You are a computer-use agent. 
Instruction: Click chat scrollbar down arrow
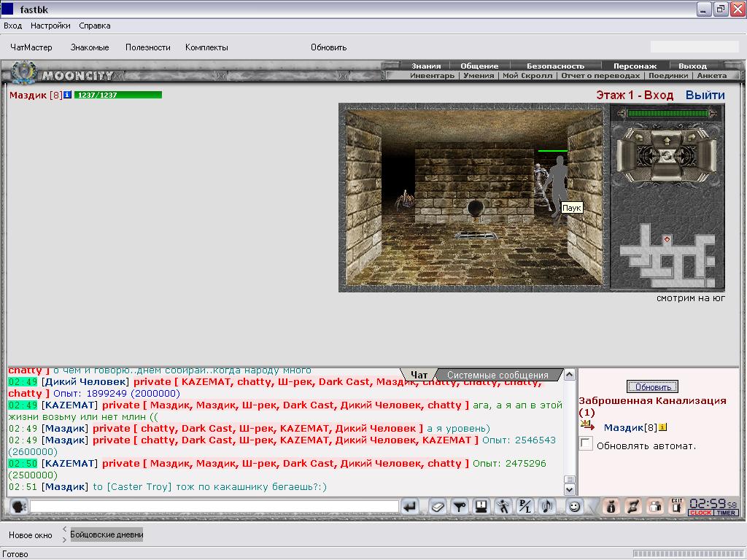(x=569, y=489)
